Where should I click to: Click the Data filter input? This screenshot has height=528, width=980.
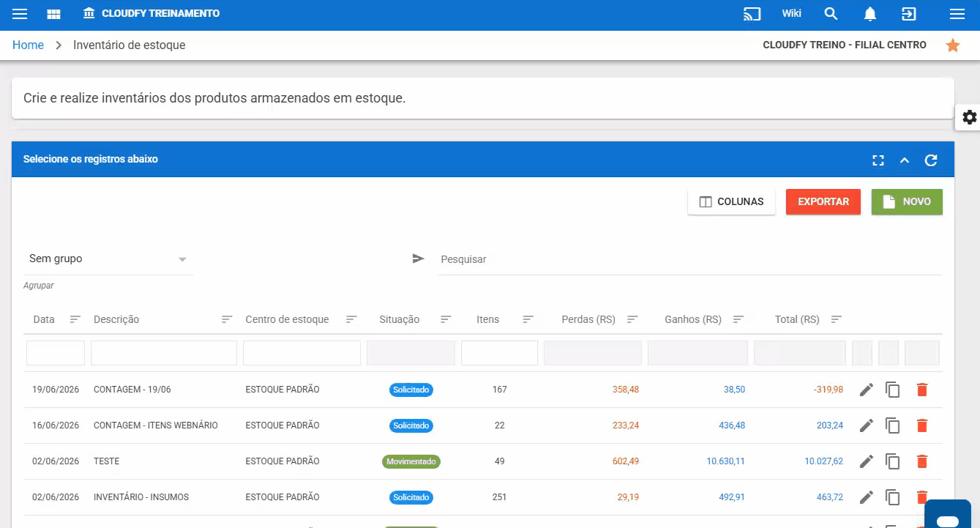[56, 353]
